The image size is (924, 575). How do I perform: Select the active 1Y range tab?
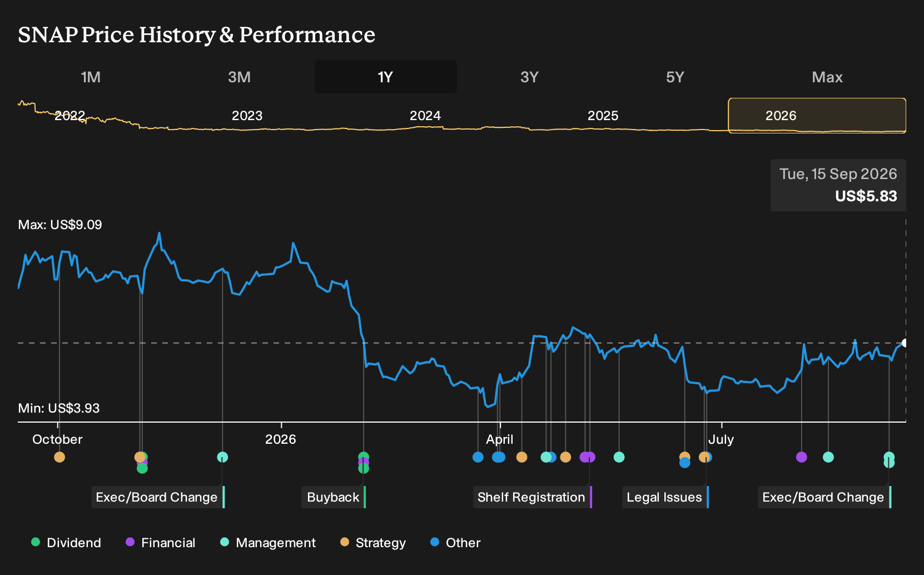click(386, 77)
